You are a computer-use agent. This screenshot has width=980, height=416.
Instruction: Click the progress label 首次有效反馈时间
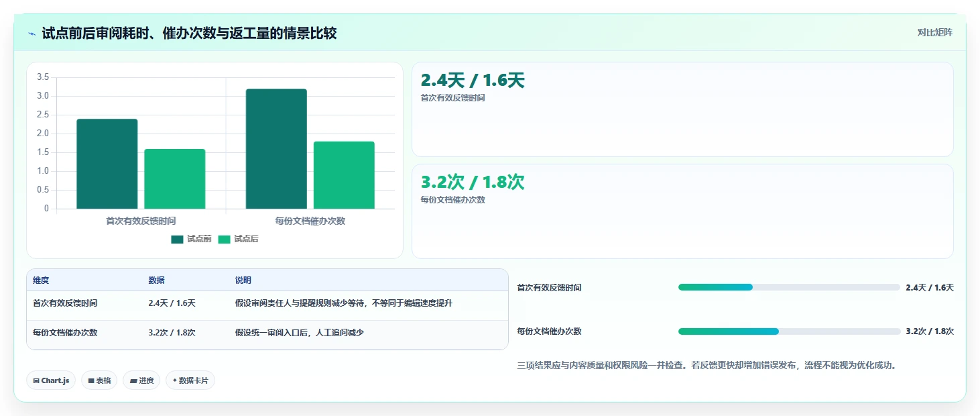tap(549, 288)
